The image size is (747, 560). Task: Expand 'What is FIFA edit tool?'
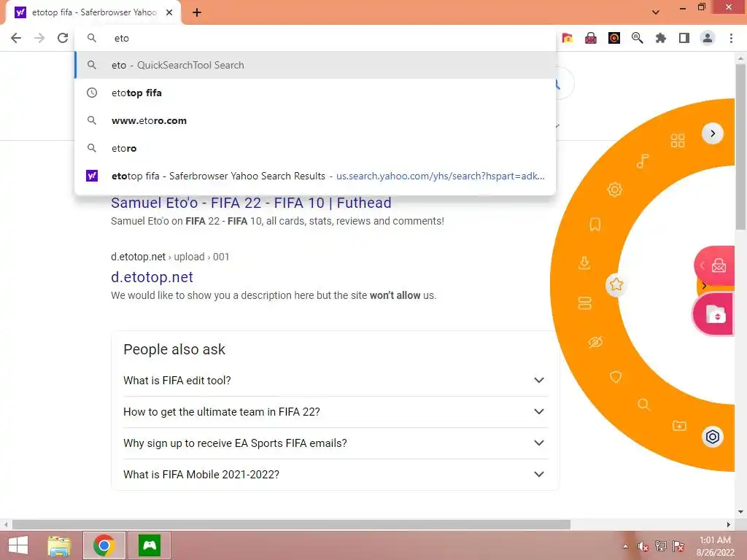click(336, 381)
